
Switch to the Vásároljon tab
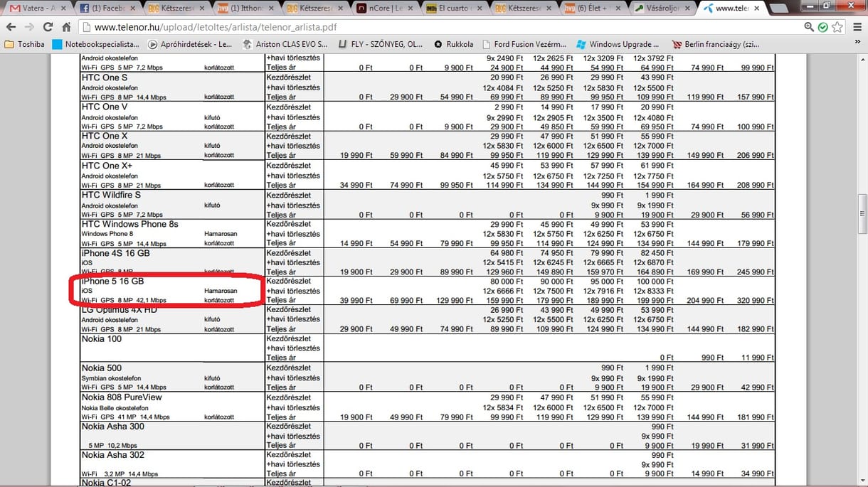click(x=662, y=9)
